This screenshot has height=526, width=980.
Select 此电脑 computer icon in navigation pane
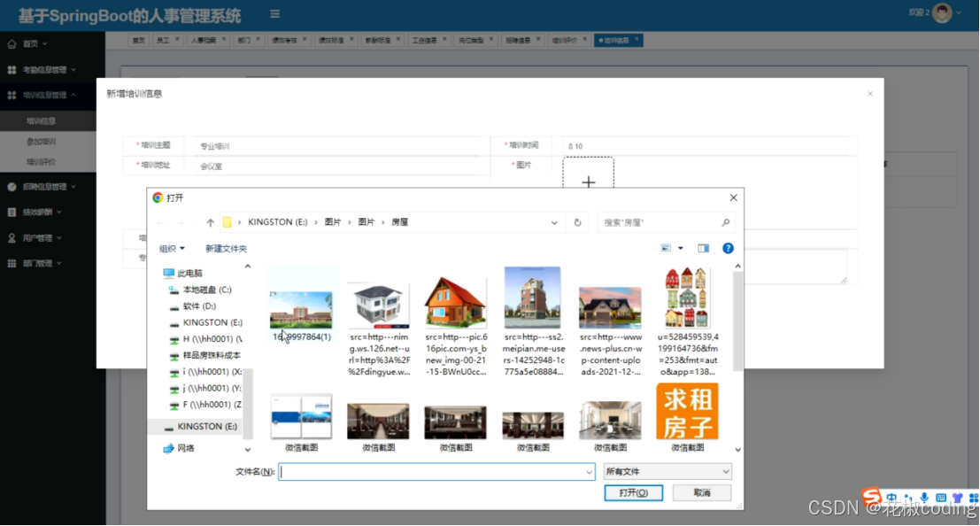tap(170, 272)
